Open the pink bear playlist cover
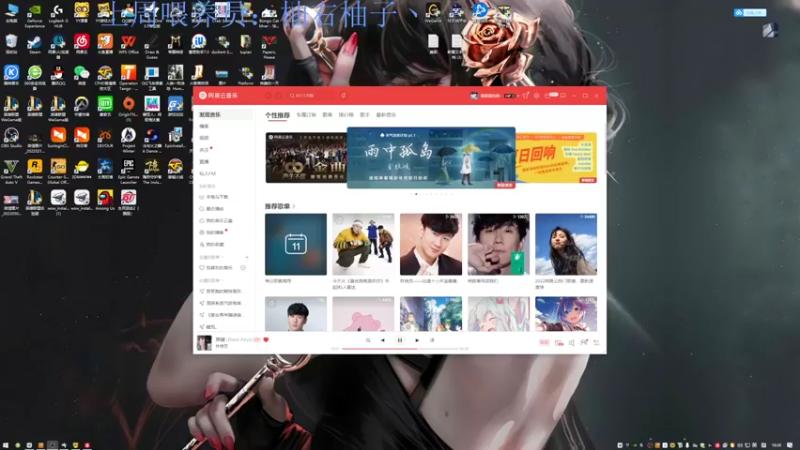 click(363, 314)
